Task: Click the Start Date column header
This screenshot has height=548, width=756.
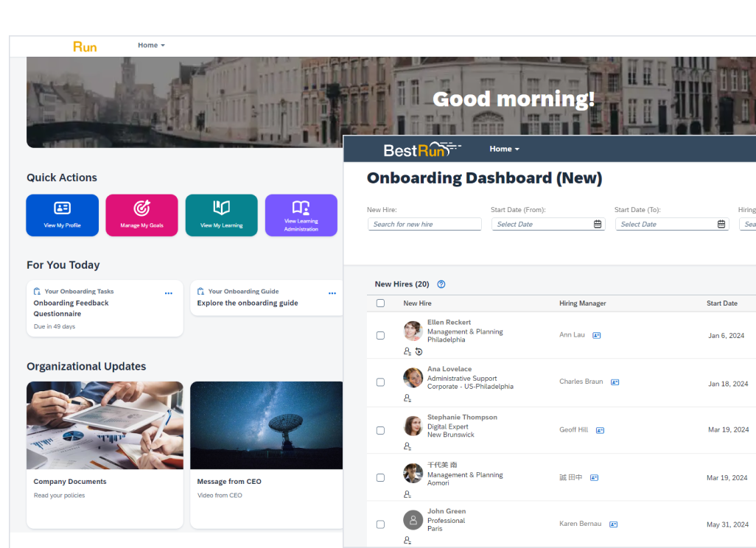Action: [722, 303]
